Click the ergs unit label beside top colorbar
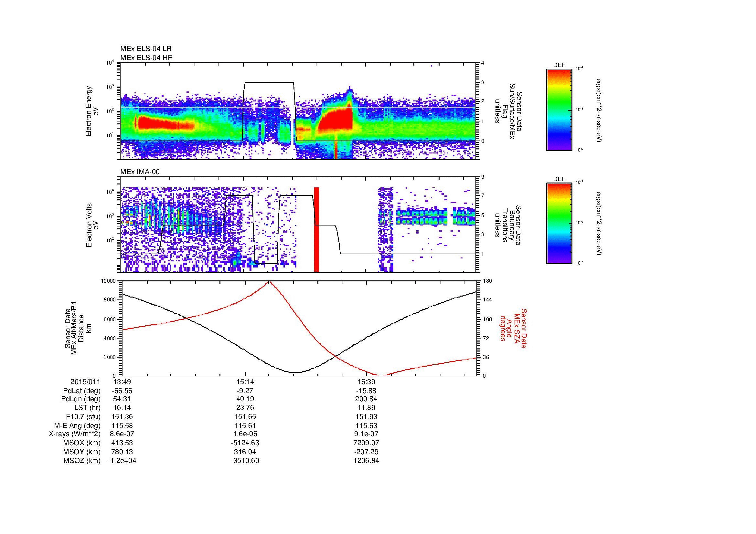 [599, 110]
